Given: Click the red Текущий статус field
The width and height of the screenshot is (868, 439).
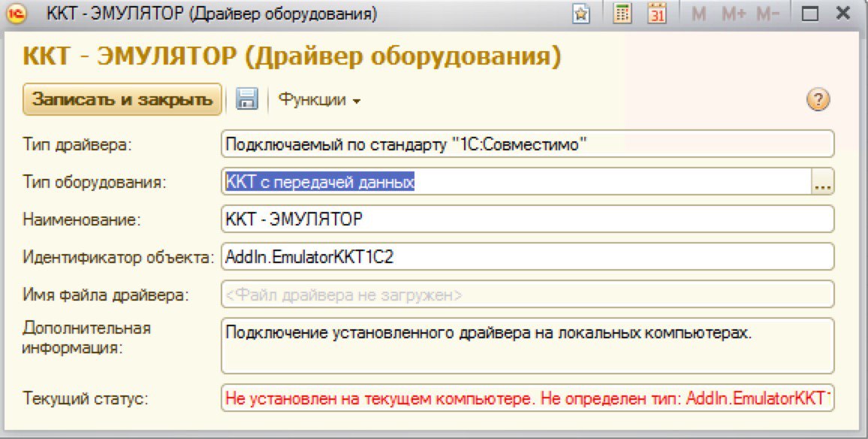Looking at the screenshot, I should click(528, 398).
